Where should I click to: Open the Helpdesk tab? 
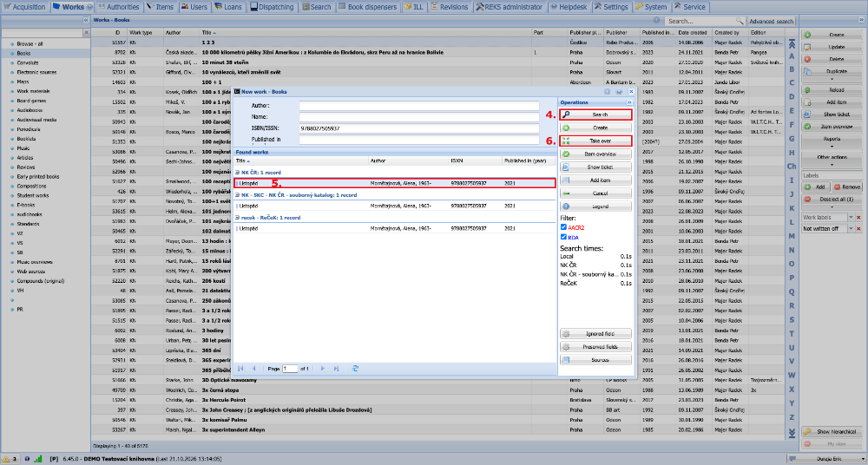[x=569, y=7]
